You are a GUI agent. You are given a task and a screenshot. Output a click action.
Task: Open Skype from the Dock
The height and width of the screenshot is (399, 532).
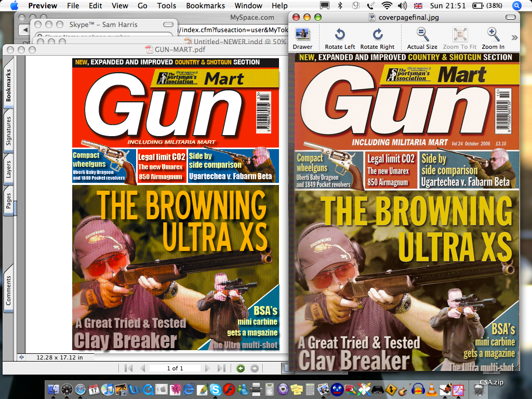click(x=216, y=390)
